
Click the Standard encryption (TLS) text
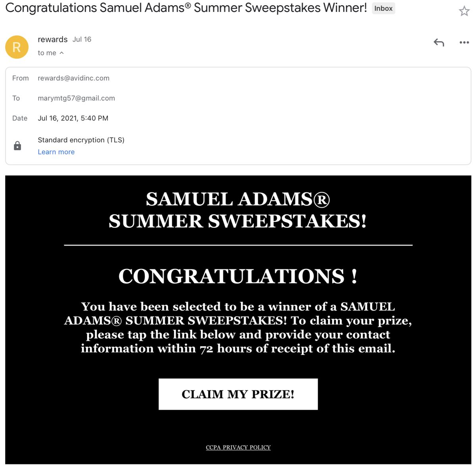tap(81, 140)
